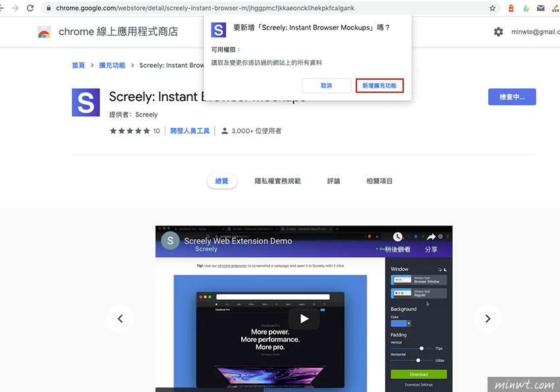Click the Screely S icon in dialog

click(219, 30)
